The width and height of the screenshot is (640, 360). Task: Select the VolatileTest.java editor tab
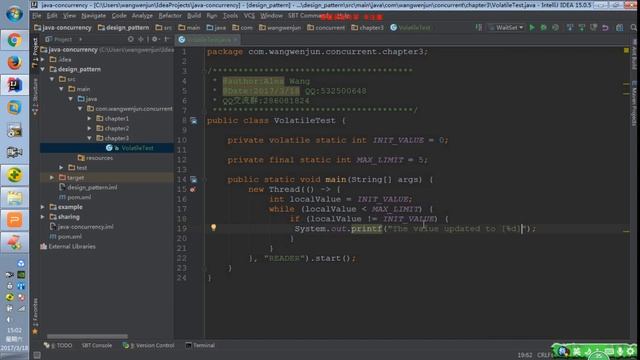tap(208, 40)
